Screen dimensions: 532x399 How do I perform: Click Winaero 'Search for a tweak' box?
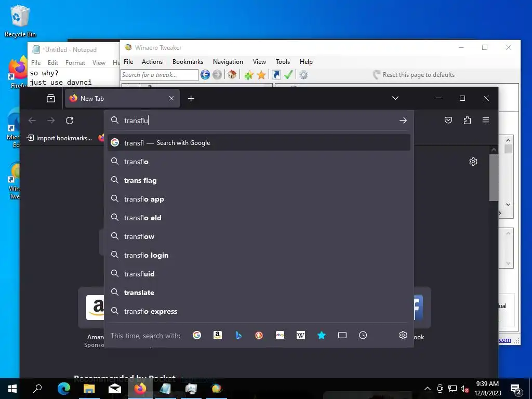pyautogui.click(x=159, y=75)
